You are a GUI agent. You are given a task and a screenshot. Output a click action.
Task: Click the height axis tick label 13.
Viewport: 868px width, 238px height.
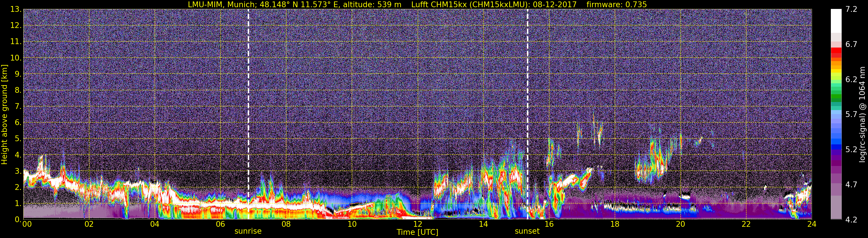[15, 10]
